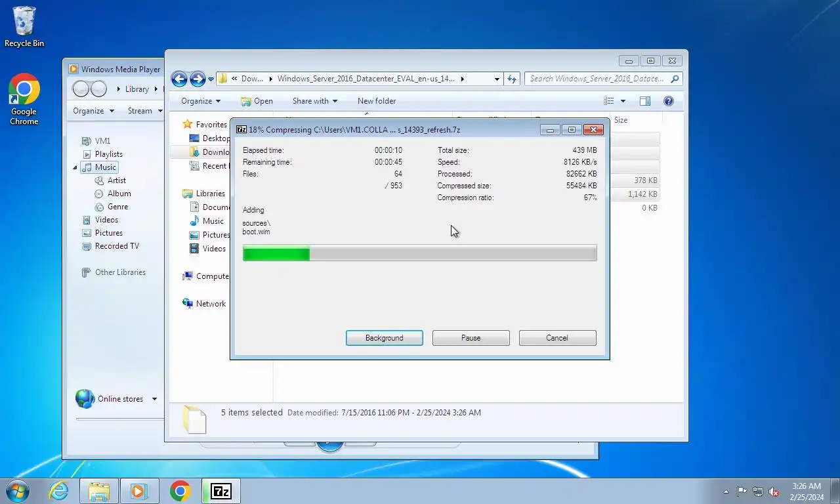Click the Explorer Help icon

coord(669,101)
